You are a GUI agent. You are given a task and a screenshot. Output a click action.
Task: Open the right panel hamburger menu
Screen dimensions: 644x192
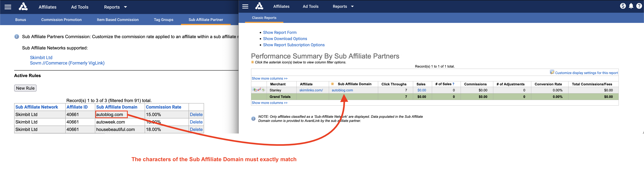click(x=245, y=7)
